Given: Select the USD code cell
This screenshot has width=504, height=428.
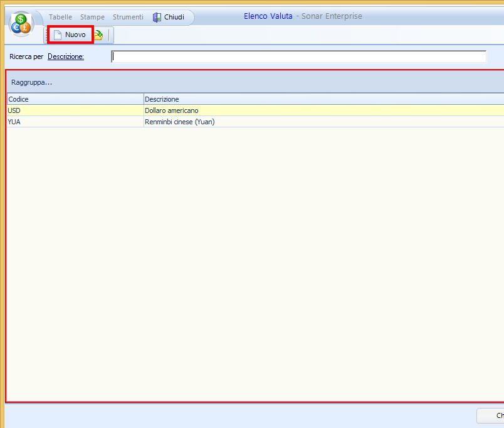Looking at the screenshot, I should [75, 110].
